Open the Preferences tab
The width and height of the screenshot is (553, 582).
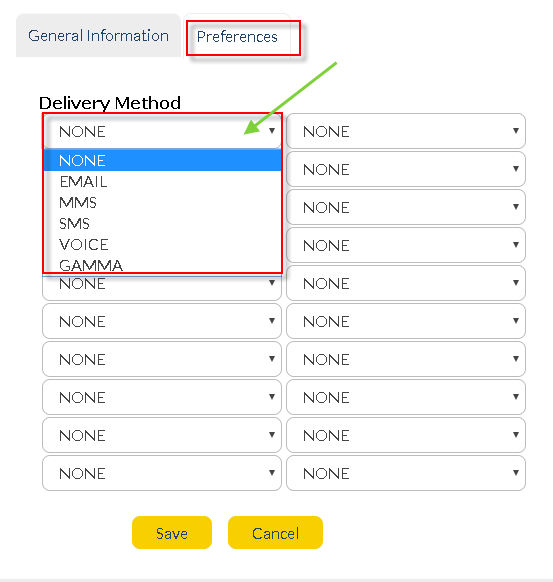[237, 36]
